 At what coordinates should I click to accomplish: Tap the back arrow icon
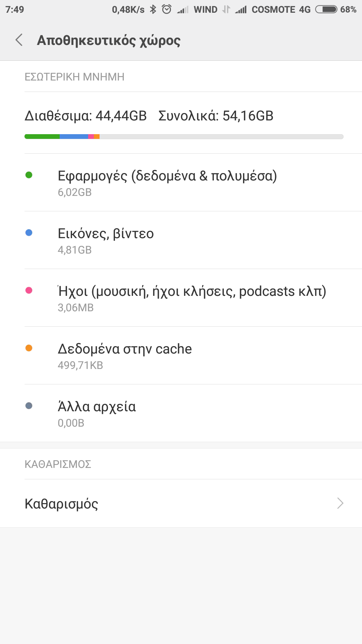[x=19, y=40]
